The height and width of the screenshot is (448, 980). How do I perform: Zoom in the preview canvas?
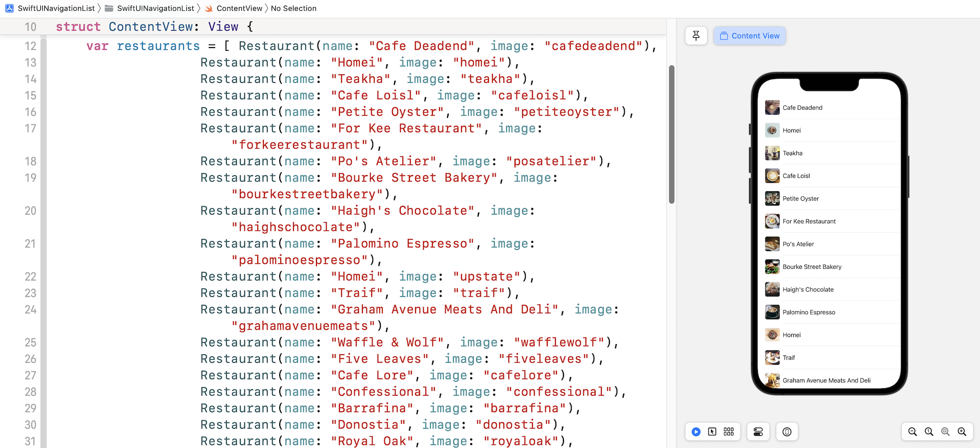(962, 432)
